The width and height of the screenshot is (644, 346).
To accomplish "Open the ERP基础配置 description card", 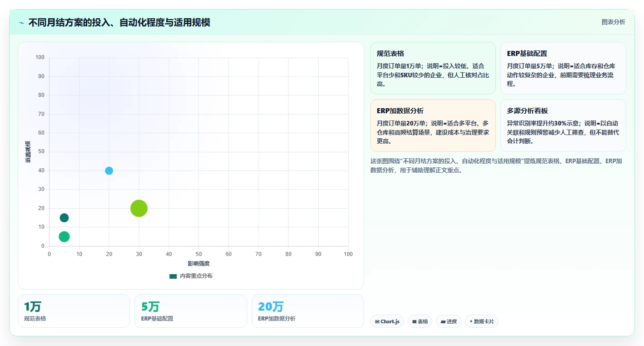I will 563,68.
